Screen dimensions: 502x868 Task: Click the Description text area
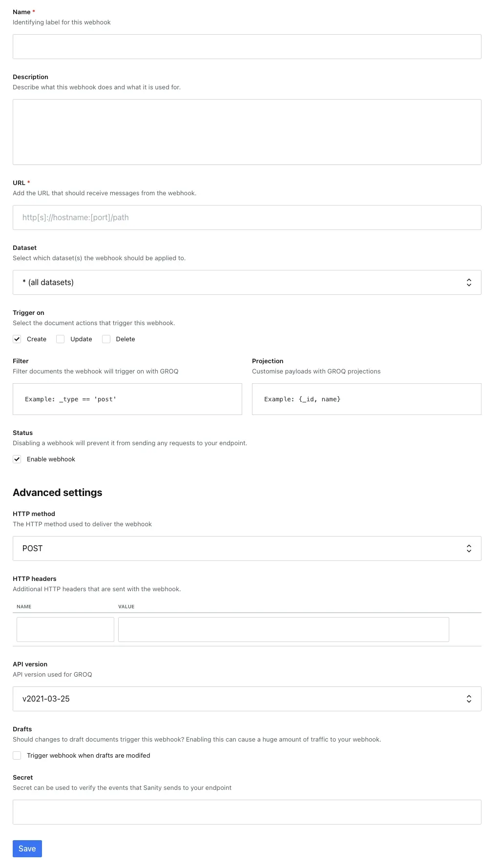coord(247,131)
